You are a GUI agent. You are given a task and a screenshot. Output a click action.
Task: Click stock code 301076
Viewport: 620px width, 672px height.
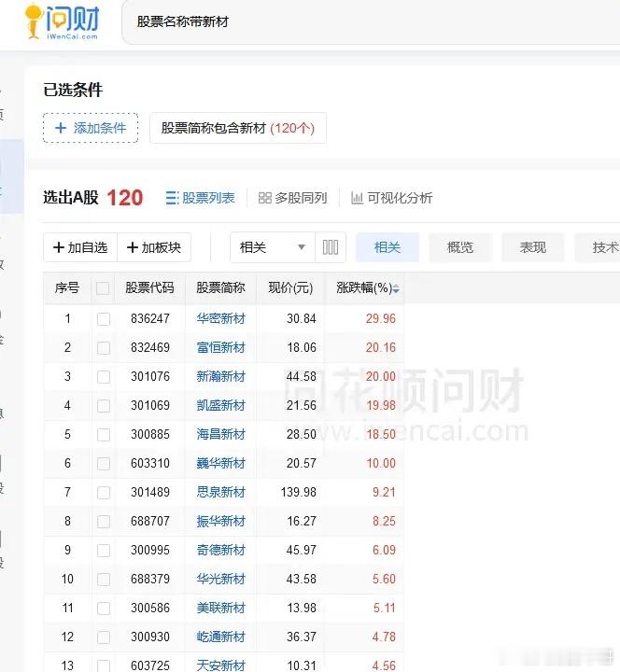pos(150,377)
